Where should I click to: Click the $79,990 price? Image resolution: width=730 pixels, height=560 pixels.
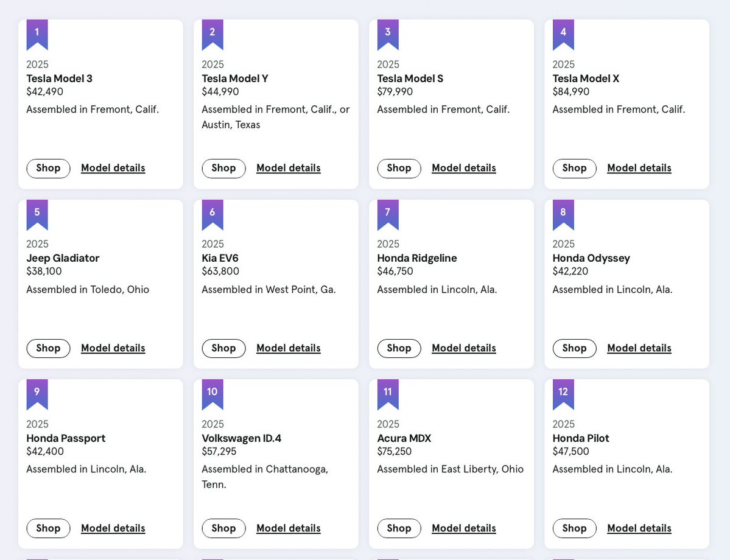[x=395, y=92]
